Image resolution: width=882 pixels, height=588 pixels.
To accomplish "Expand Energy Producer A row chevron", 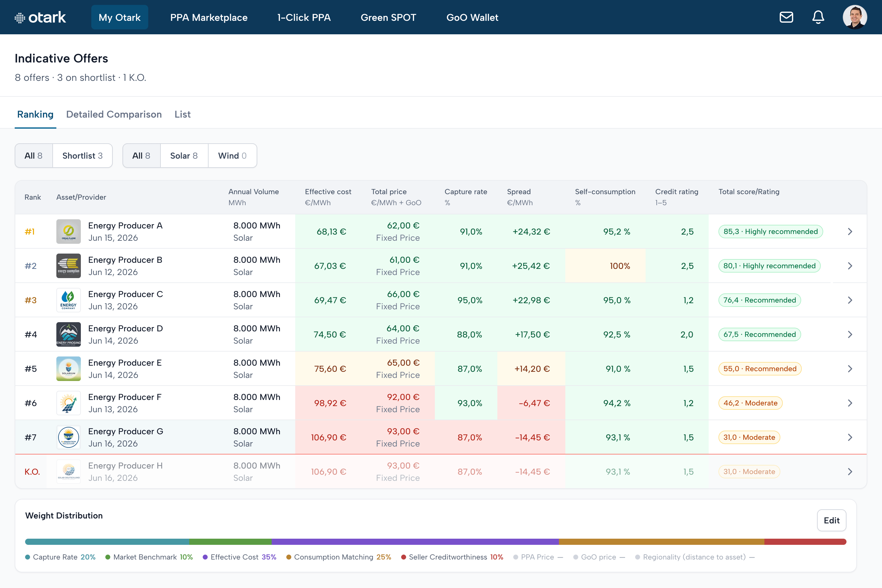I will click(850, 232).
